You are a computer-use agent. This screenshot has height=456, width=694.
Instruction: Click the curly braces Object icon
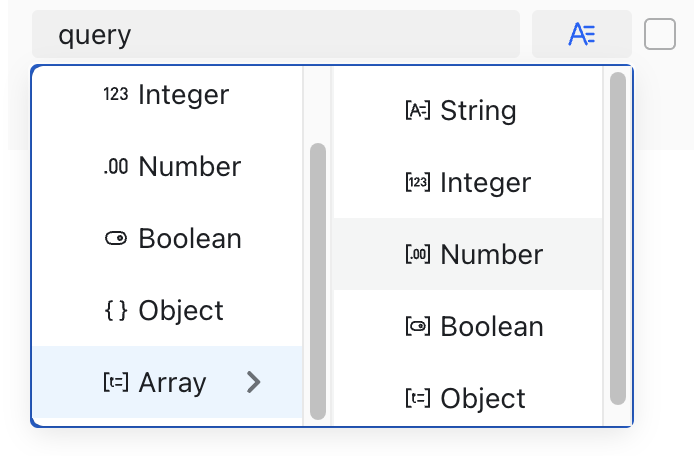tap(116, 310)
